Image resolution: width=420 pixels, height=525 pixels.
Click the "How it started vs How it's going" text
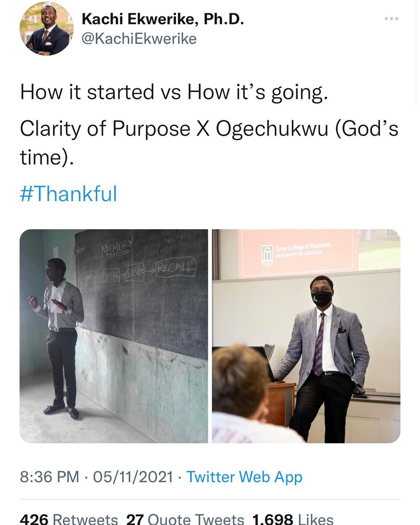(x=174, y=92)
